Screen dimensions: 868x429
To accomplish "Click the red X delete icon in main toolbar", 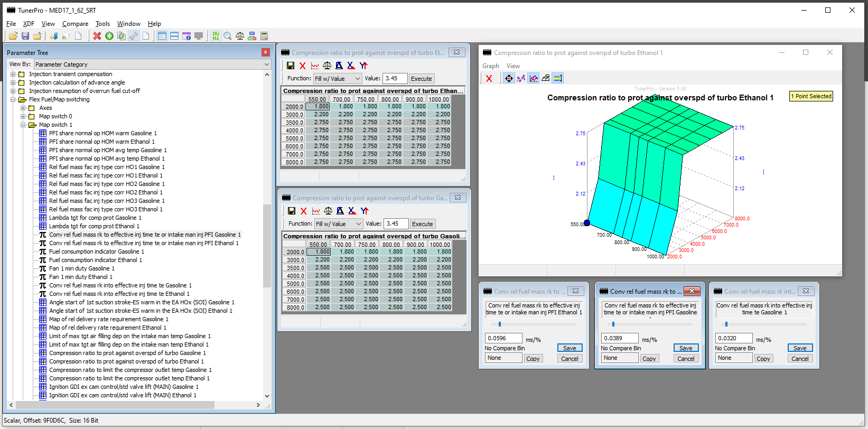I will (97, 36).
